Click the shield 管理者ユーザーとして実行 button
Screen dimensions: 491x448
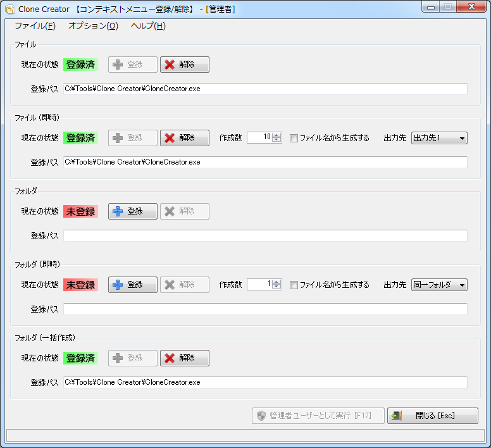point(318,416)
